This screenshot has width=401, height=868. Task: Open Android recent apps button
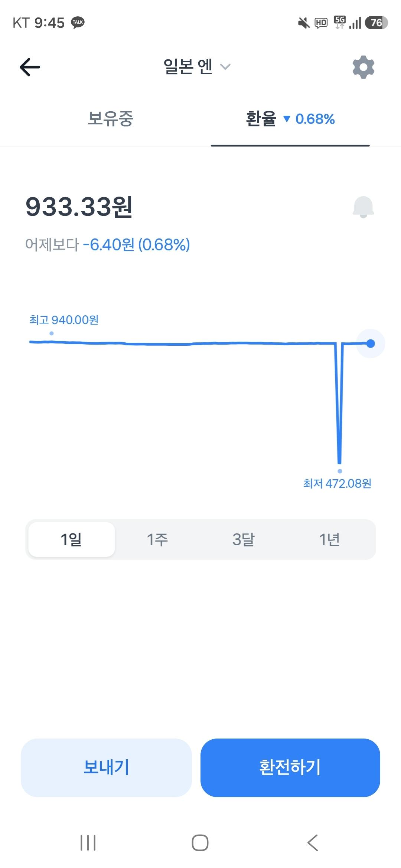(88, 843)
